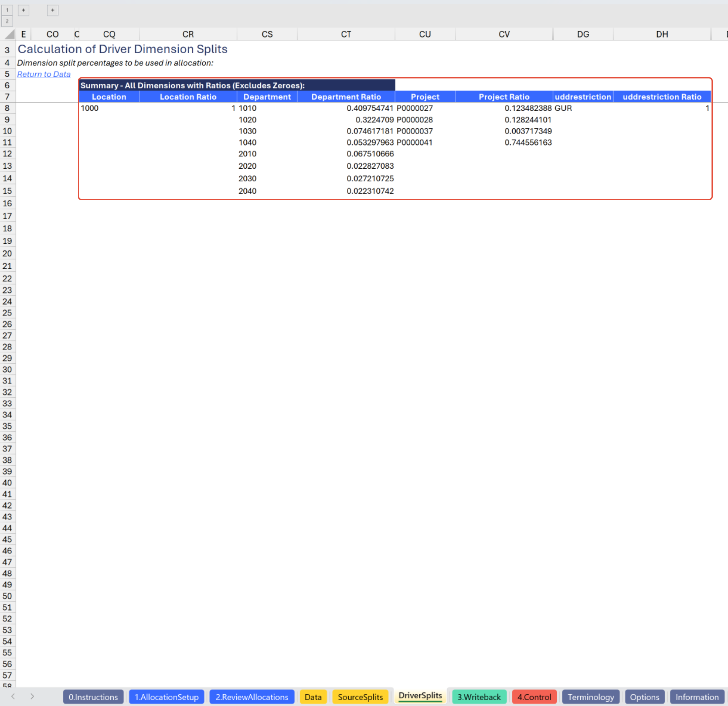
Task: Expand second column group plus button
Action: pyautogui.click(x=53, y=10)
